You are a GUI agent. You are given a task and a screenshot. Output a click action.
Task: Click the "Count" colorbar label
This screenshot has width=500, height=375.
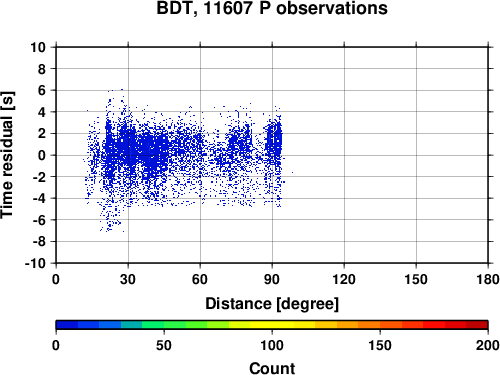point(272,368)
